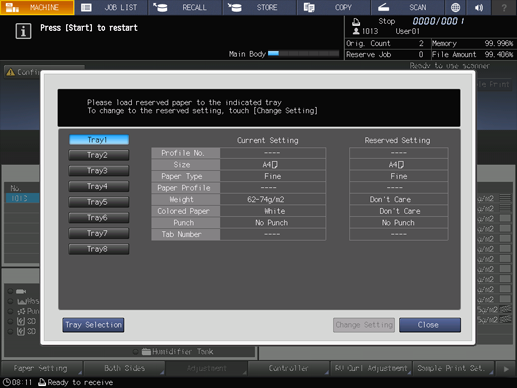Click the Orig. Count value

421,43
